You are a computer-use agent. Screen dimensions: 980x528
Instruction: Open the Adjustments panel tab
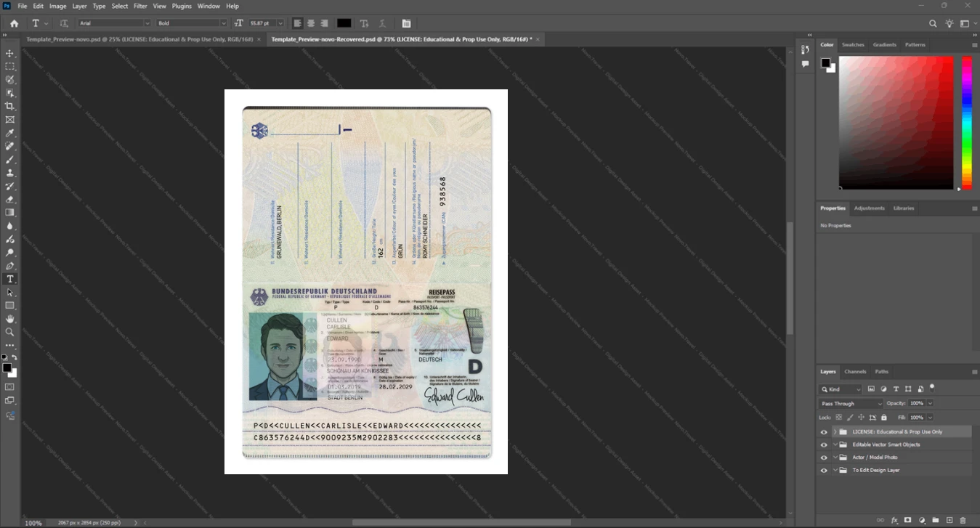(x=869, y=208)
